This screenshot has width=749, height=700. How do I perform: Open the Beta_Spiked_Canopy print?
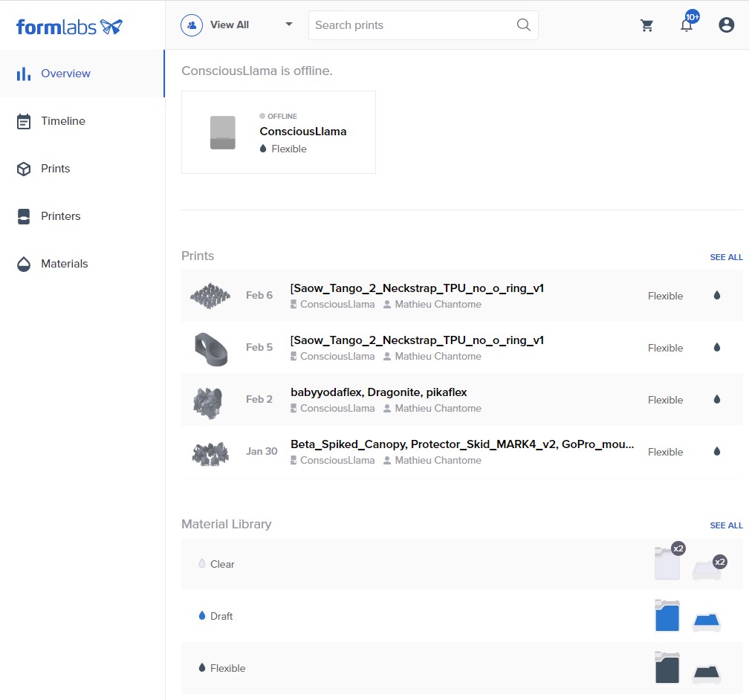point(462,444)
